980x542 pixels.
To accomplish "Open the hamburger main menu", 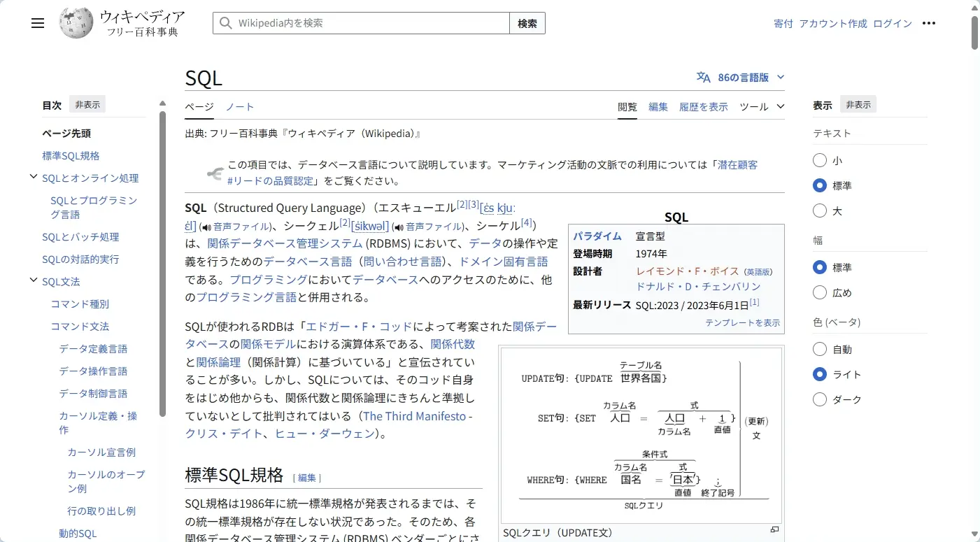I will tap(38, 23).
